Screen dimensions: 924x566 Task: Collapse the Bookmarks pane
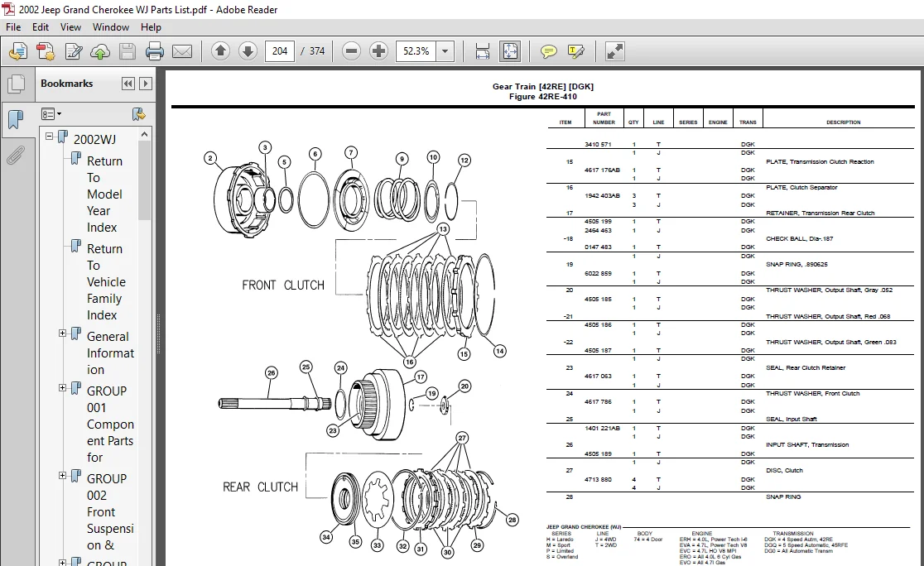(128, 84)
